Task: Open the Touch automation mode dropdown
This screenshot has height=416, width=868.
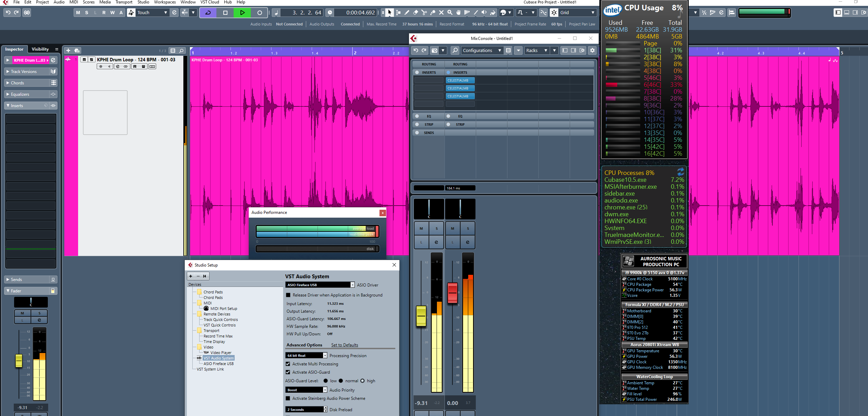Action: coord(152,13)
